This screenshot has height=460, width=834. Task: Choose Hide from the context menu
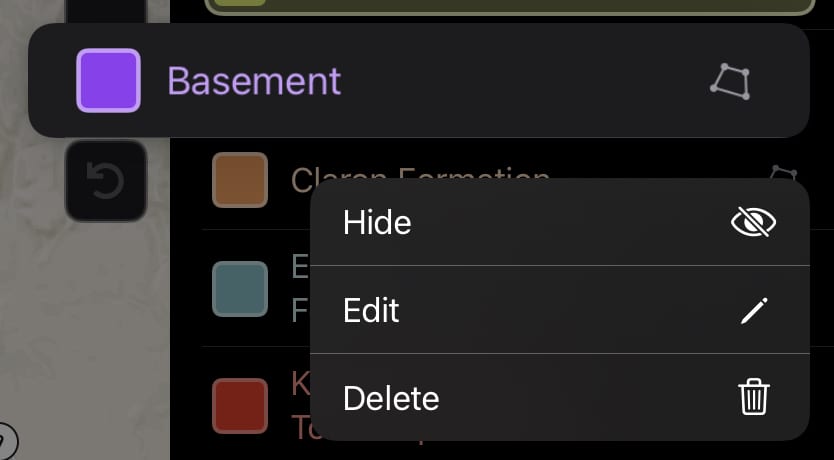377,222
